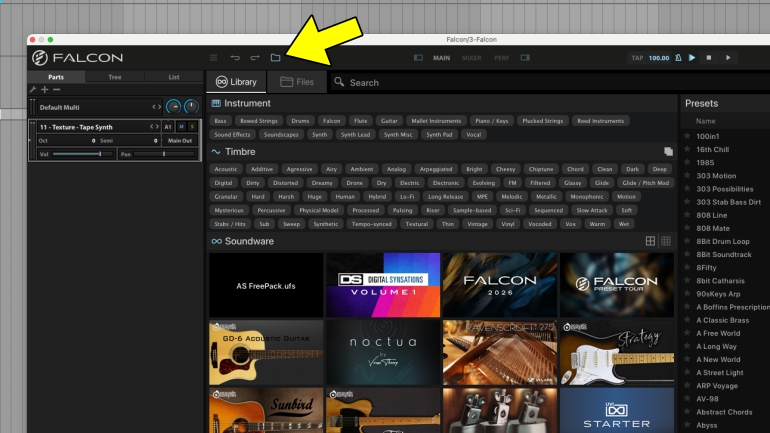This screenshot has height=433, width=770.
Task: Click the second Default Multi knob
Action: [191, 107]
